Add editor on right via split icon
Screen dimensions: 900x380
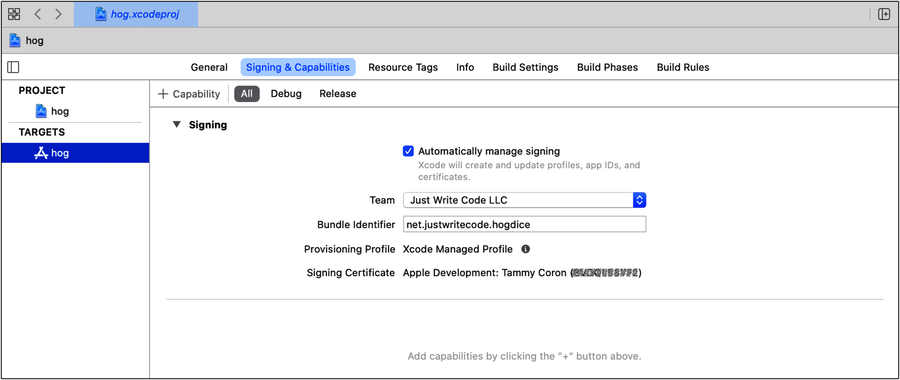click(x=884, y=14)
